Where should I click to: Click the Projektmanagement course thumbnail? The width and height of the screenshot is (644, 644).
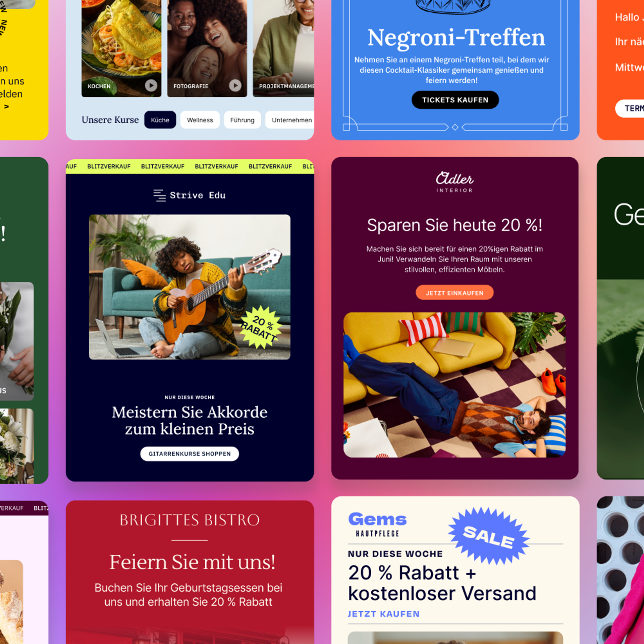(x=283, y=49)
